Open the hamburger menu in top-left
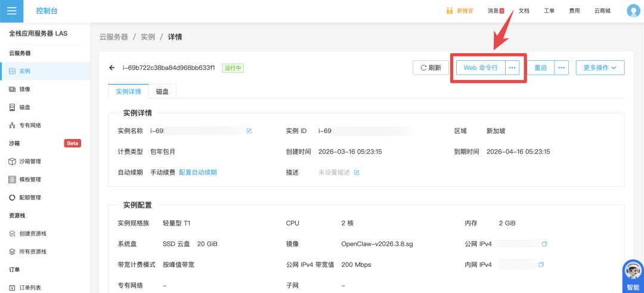The width and height of the screenshot is (644, 293). tap(11, 11)
